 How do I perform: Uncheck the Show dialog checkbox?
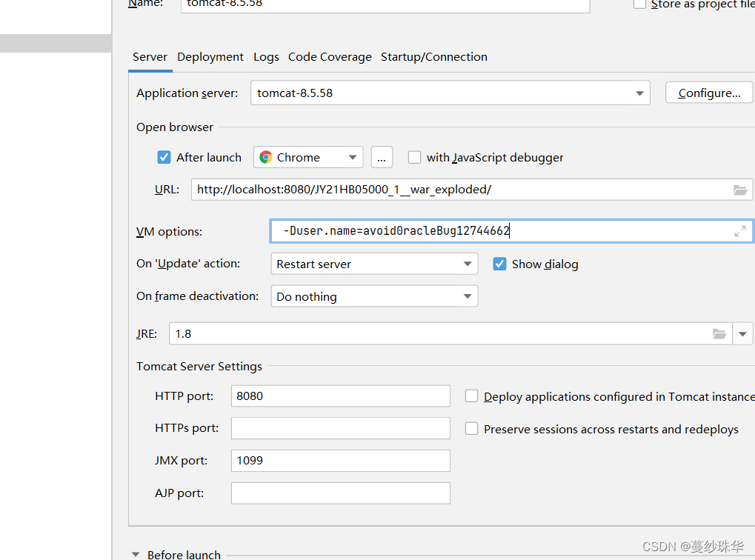tap(499, 264)
